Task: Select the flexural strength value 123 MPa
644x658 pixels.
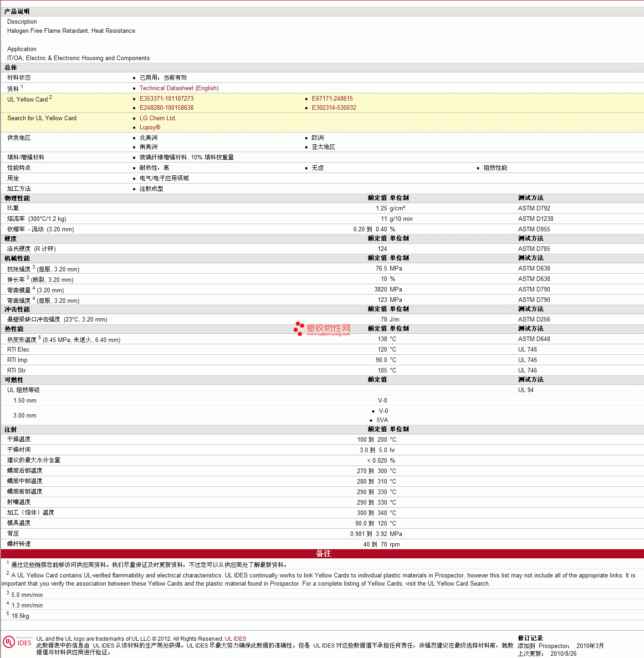Action: tap(390, 300)
